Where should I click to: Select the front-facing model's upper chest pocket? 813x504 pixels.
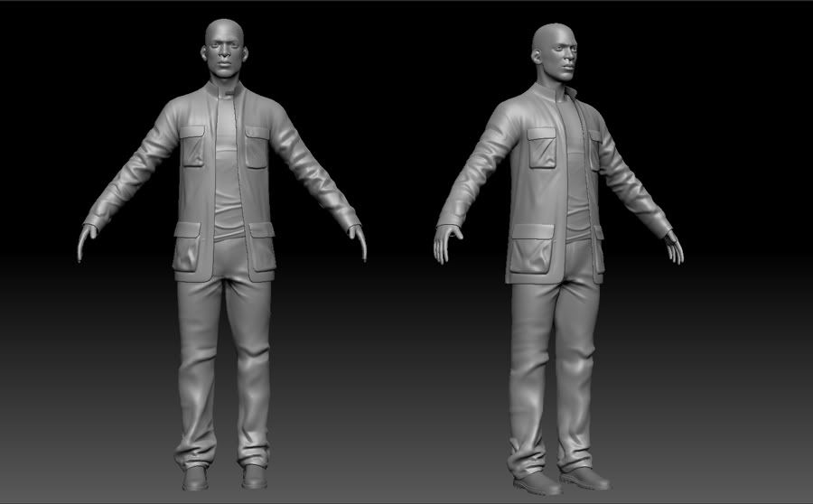point(193,146)
